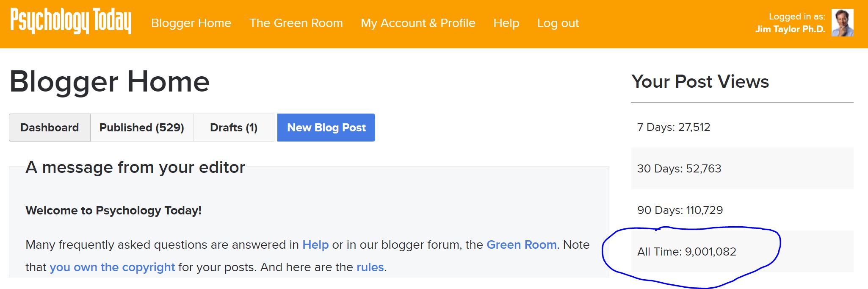Open the rules link

[x=370, y=267]
